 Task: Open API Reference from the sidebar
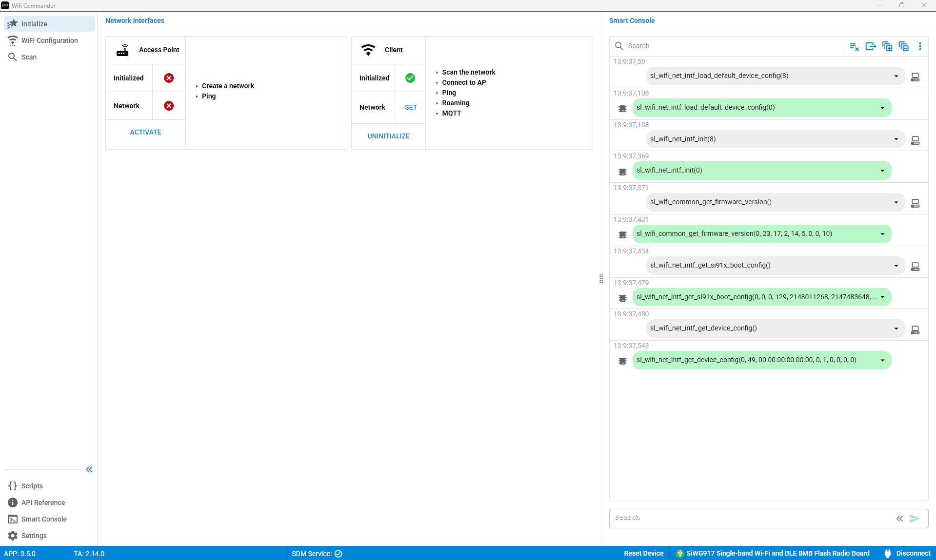[x=49, y=502]
